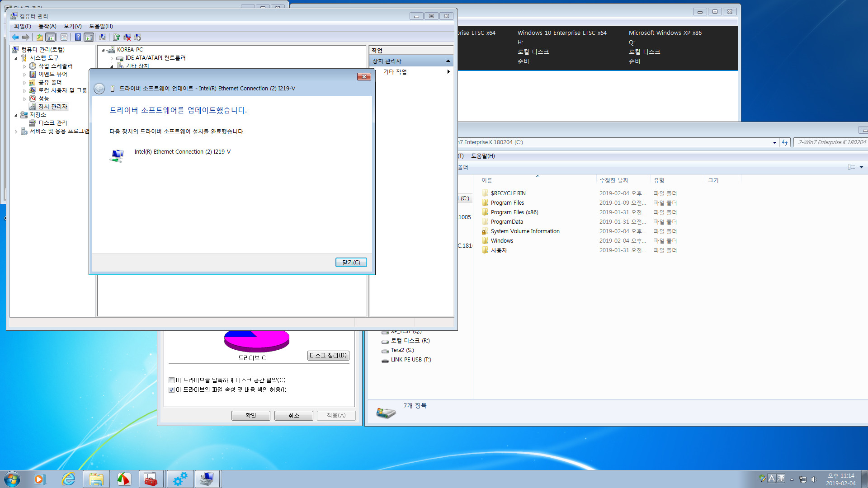Select the Windows folder in file list
This screenshot has height=488, width=868.
coord(502,241)
